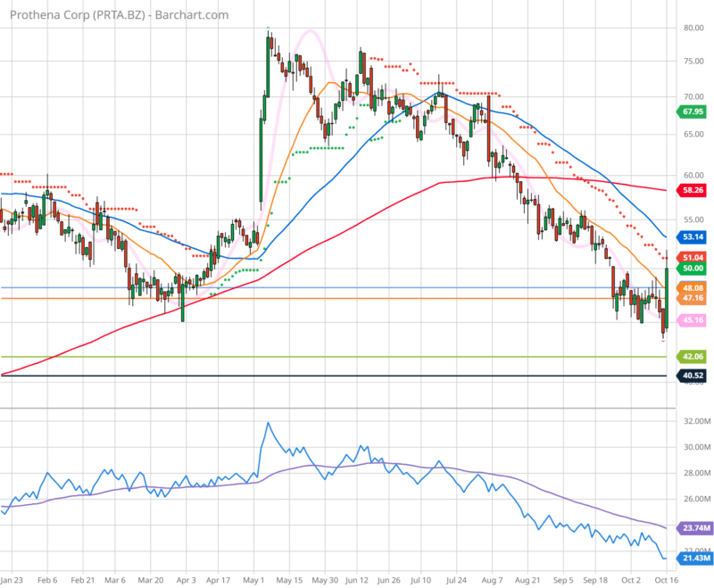Click the Sep 18 date label

(595, 580)
